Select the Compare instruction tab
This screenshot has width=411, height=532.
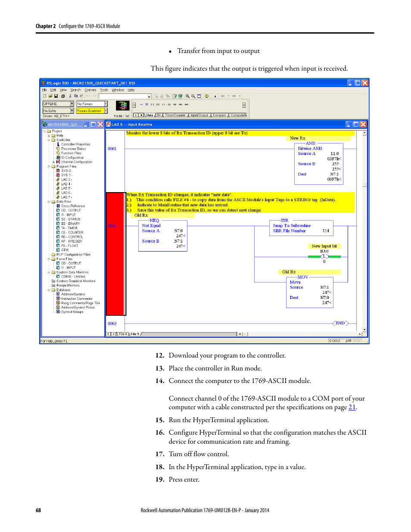coord(219,115)
